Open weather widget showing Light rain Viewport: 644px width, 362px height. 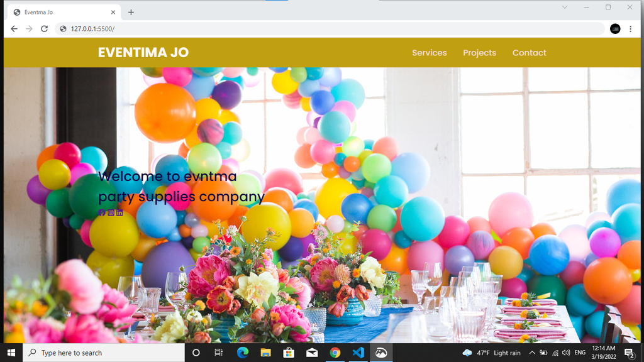491,353
